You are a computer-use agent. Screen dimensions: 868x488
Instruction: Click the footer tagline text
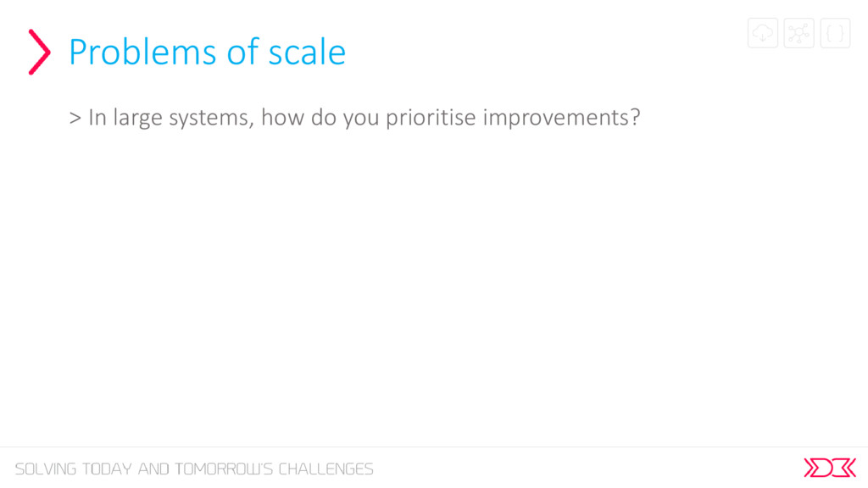[x=194, y=469]
